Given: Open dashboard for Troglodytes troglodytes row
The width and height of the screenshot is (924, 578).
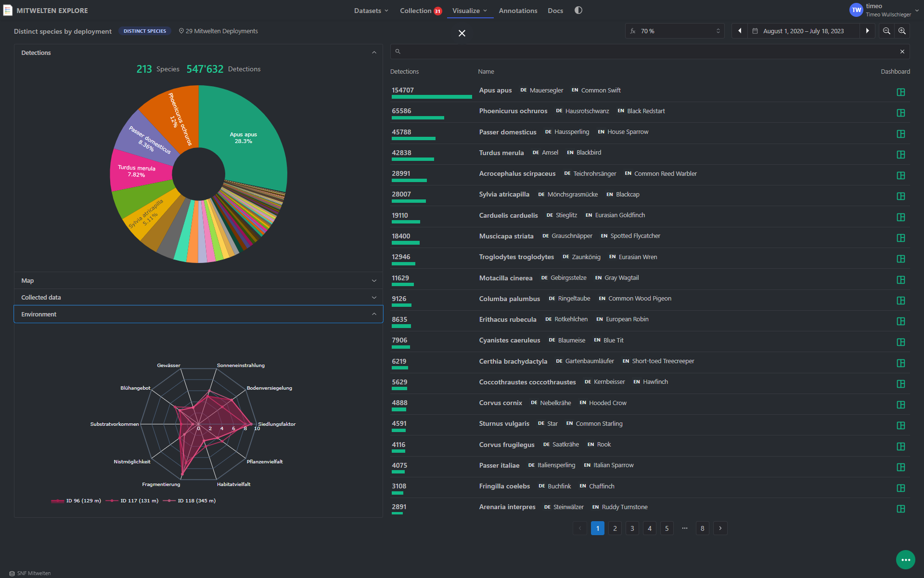Looking at the screenshot, I should tap(901, 259).
